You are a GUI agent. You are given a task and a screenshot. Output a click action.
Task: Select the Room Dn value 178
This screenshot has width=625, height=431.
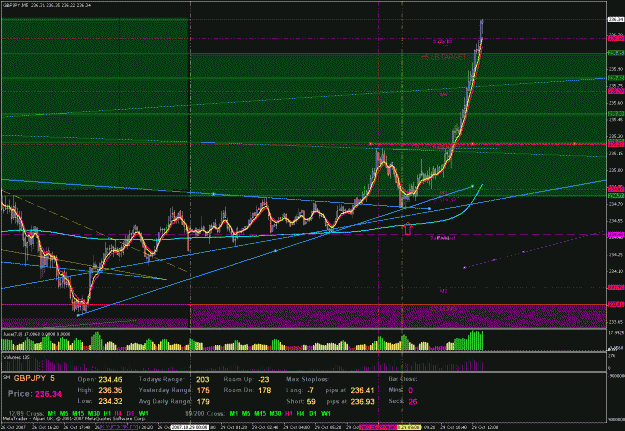[x=264, y=390]
